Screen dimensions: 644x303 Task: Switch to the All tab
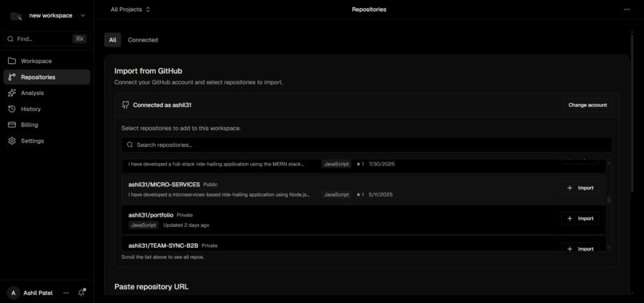(x=113, y=40)
